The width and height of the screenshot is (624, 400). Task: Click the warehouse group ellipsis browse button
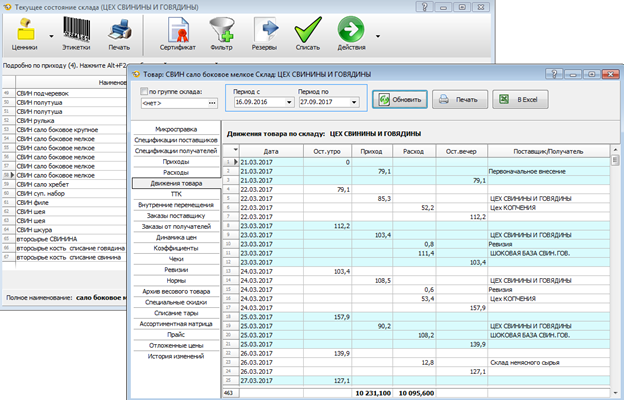[x=212, y=102]
